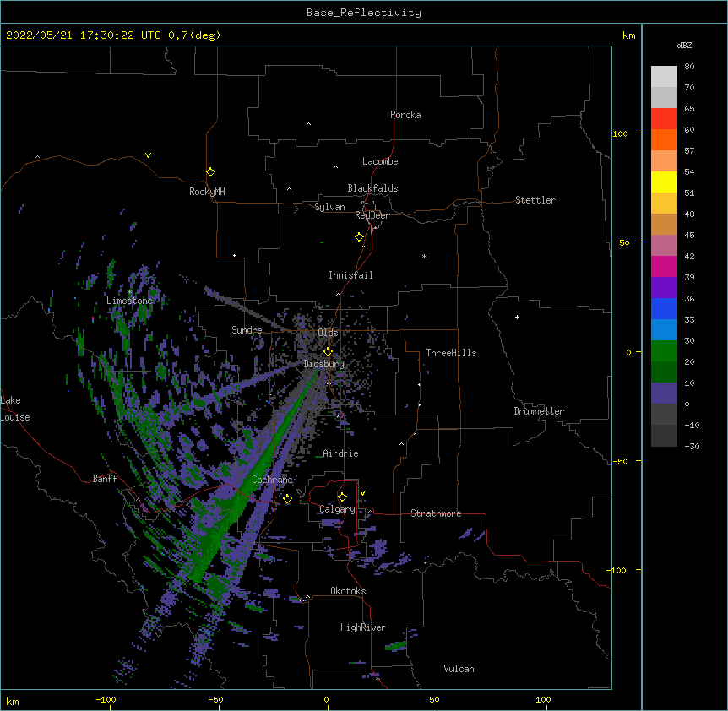Click the Didsbury label
The width and height of the screenshot is (728, 711).
pyautogui.click(x=323, y=364)
